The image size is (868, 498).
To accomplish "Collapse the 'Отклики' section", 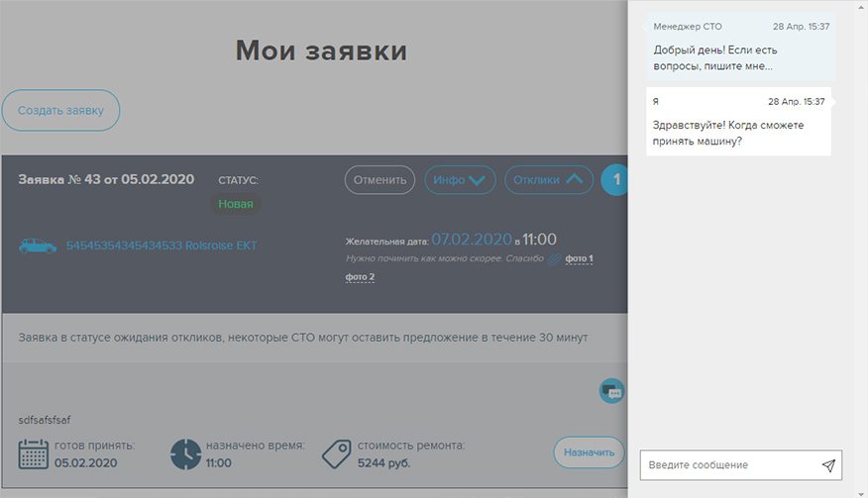I will [x=549, y=180].
